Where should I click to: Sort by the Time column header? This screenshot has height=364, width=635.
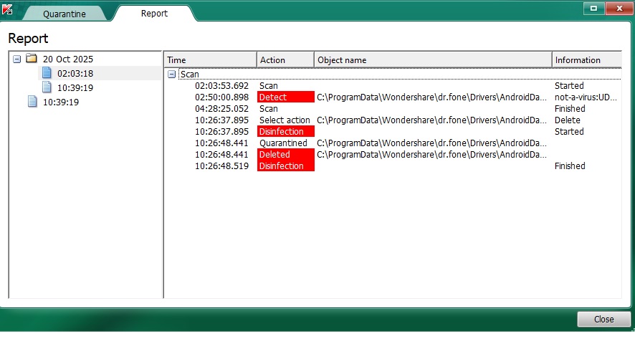coord(209,60)
